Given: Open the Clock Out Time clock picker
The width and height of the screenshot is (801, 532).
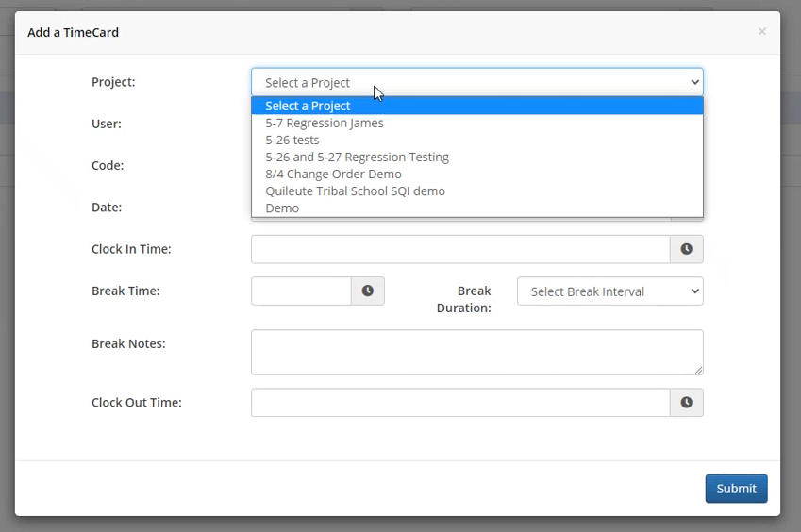Looking at the screenshot, I should [x=687, y=403].
